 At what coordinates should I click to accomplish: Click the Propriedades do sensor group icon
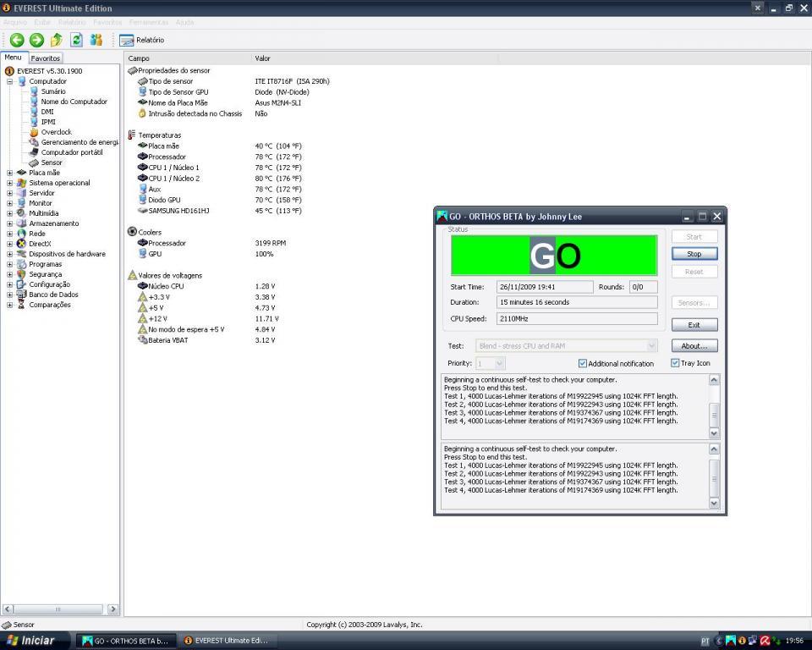click(x=132, y=70)
